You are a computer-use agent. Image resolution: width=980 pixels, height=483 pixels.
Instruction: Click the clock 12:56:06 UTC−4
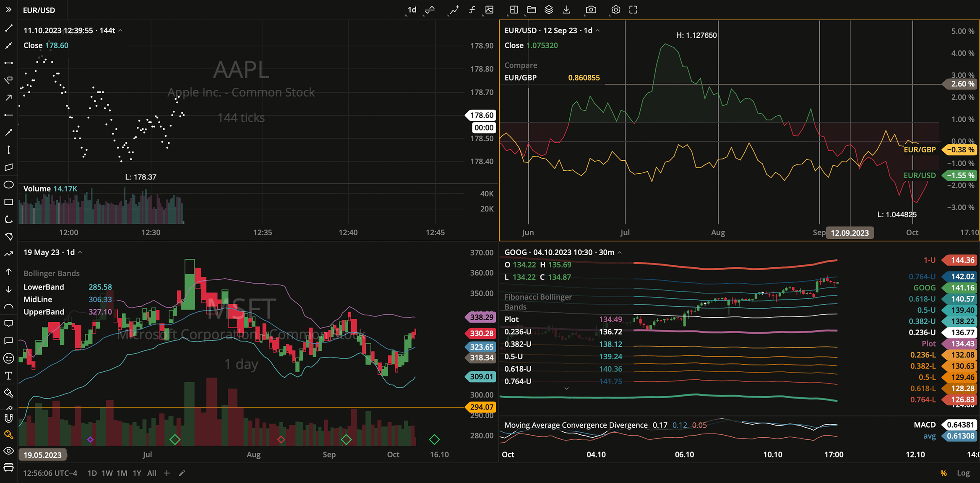50,473
